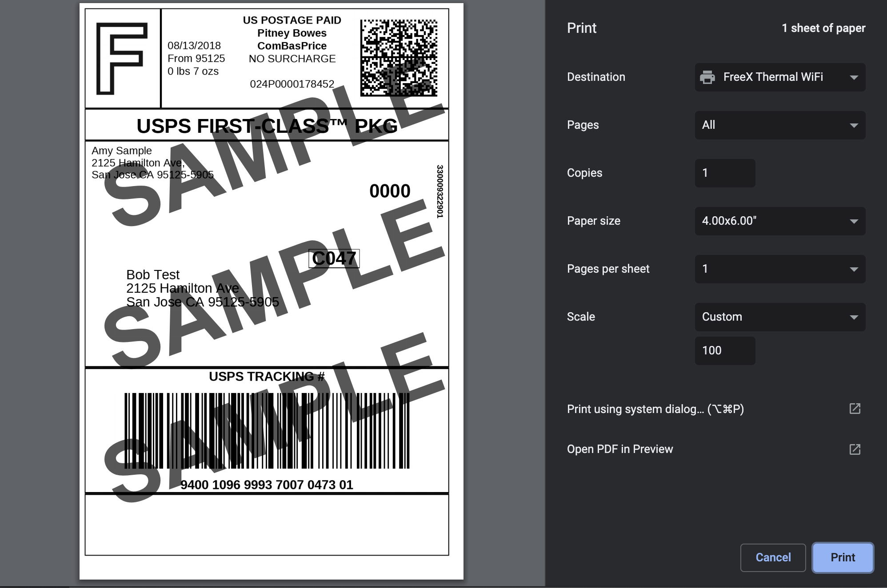Viewport: 887px width, 588px height.
Task: Click the '1 sheet of paper' text
Action: pyautogui.click(x=823, y=28)
